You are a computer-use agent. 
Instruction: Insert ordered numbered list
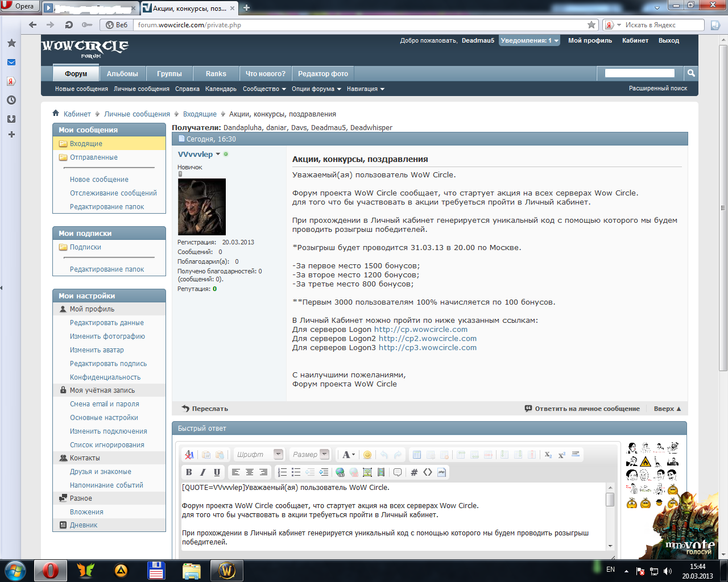coord(282,472)
